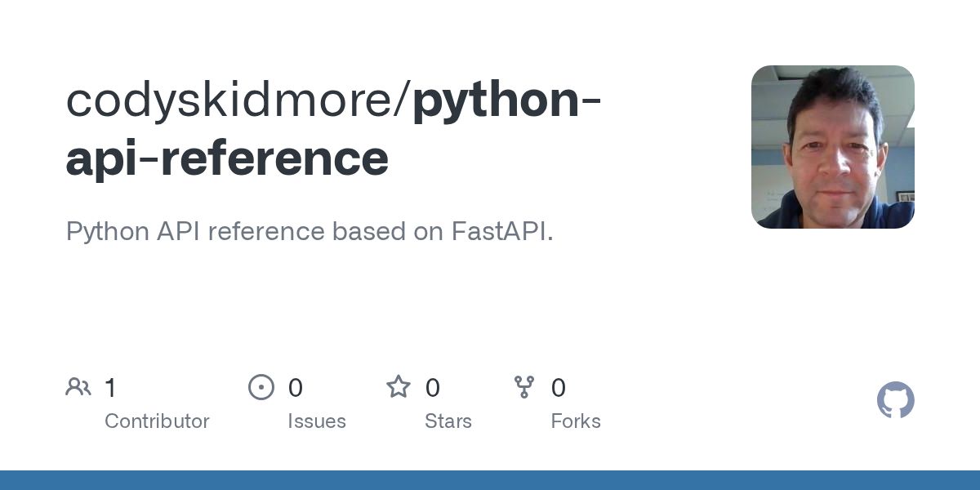
Task: Expand the Contributor count details
Action: coord(157,421)
